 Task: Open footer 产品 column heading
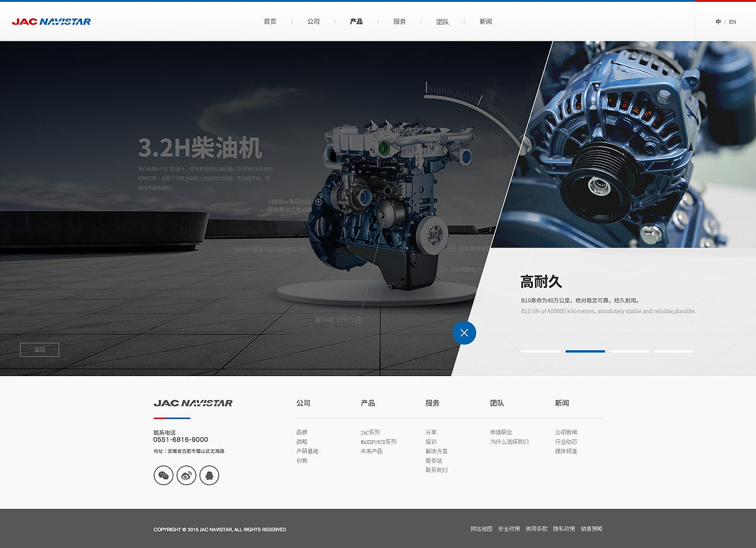point(368,403)
